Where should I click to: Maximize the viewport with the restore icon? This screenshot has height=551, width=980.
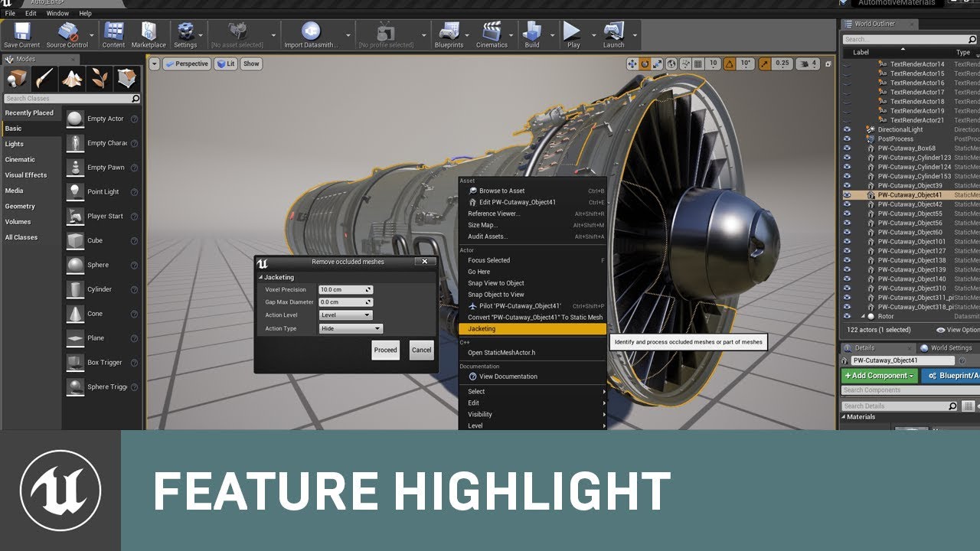point(830,64)
